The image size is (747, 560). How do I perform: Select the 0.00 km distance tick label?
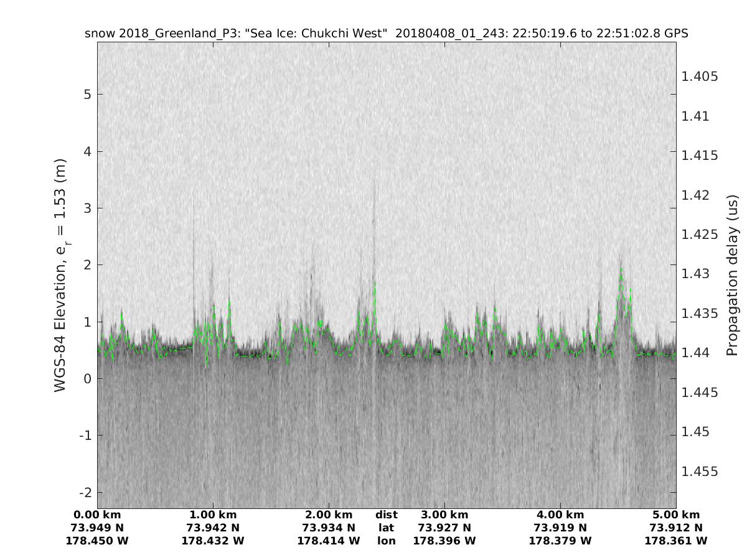point(97,515)
